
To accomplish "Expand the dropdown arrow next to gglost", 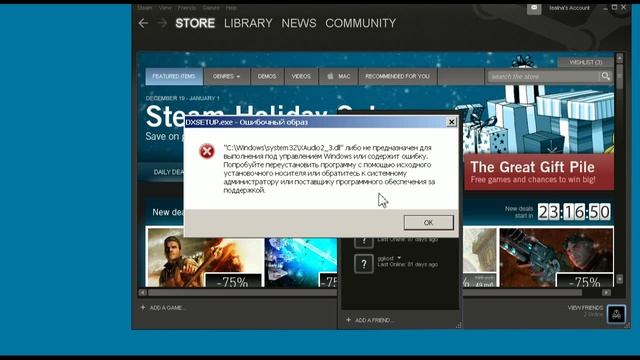I will pyautogui.click(x=399, y=258).
